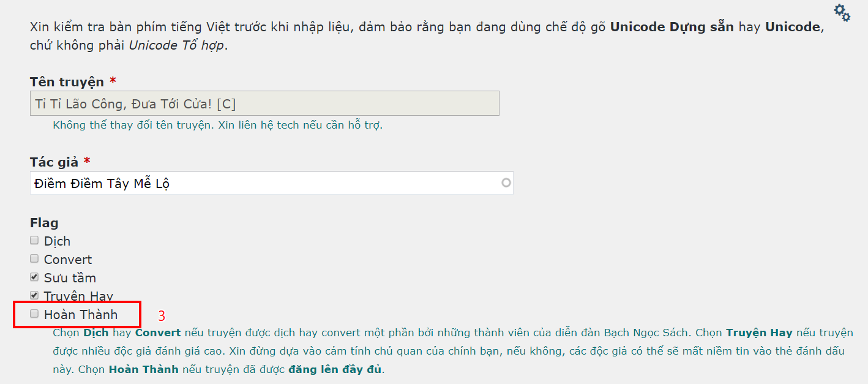Image resolution: width=868 pixels, height=384 pixels.
Task: Click the red asterisk beside Tác giả
Action: (x=87, y=162)
